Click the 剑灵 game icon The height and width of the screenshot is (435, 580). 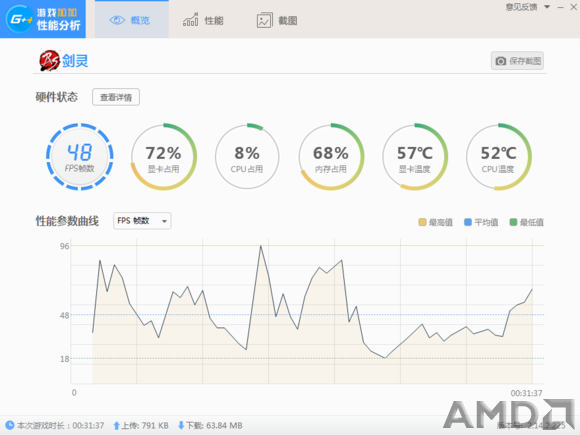coord(50,61)
